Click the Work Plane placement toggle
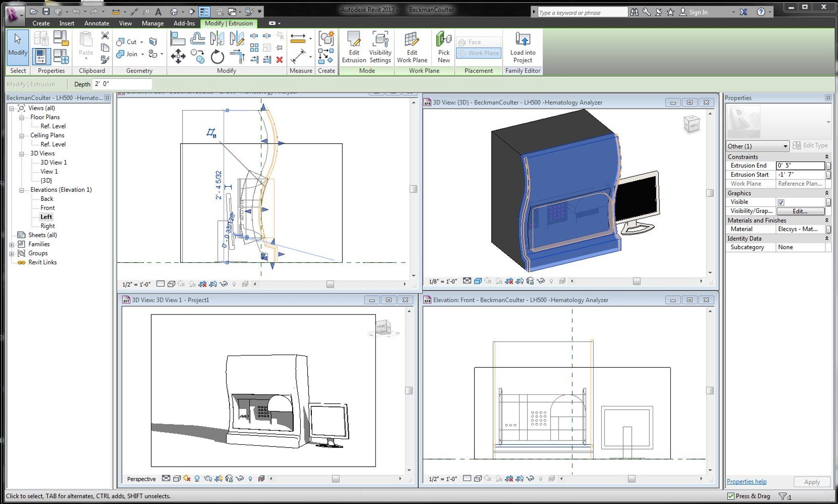This screenshot has width=838, height=504. [479, 53]
